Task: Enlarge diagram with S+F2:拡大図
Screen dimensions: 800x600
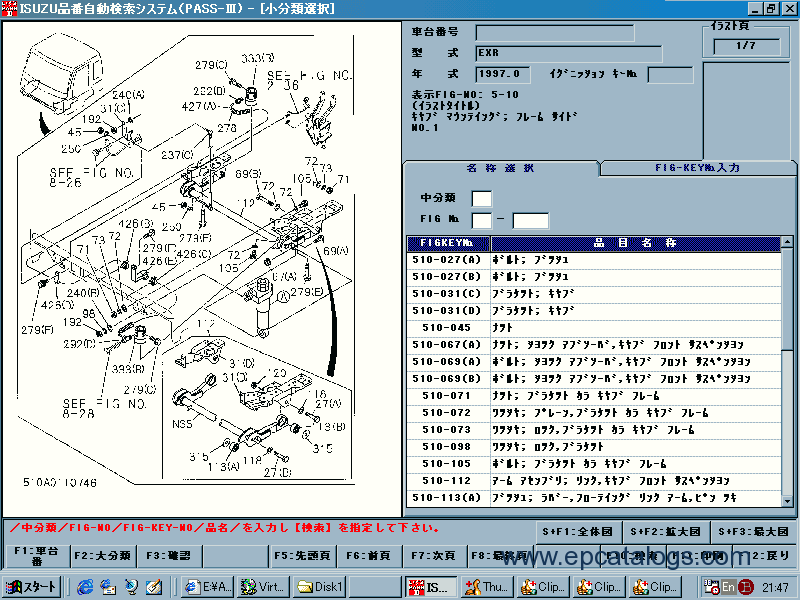Action: coord(666,532)
